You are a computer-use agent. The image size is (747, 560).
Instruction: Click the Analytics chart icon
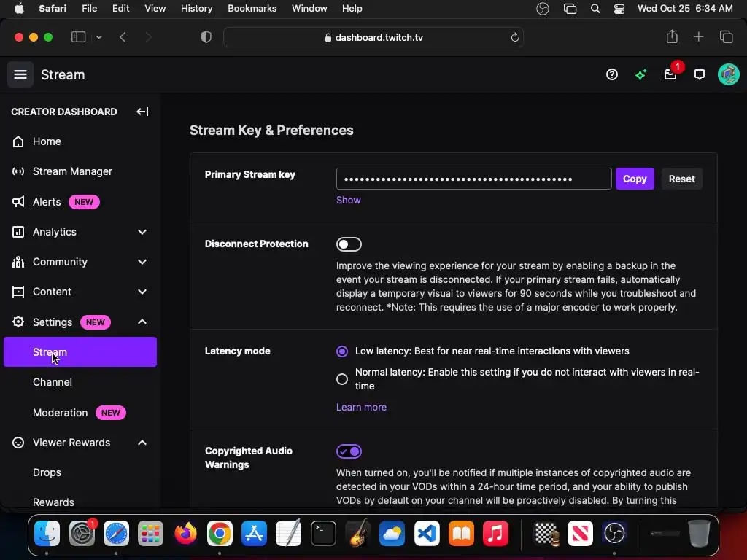(x=18, y=232)
